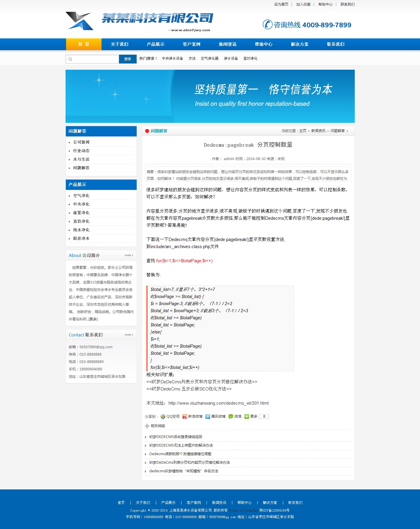Image resolution: width=420 pixels, height=529 pixels.
Task: Expand Contact 联系我们 via MORE arrow
Action: (x=129, y=335)
